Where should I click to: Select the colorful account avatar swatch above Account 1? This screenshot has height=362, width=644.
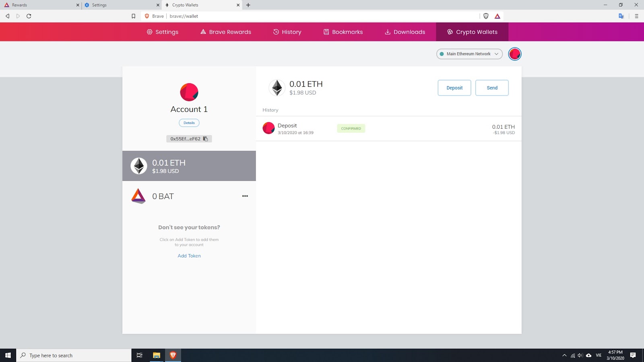(189, 92)
